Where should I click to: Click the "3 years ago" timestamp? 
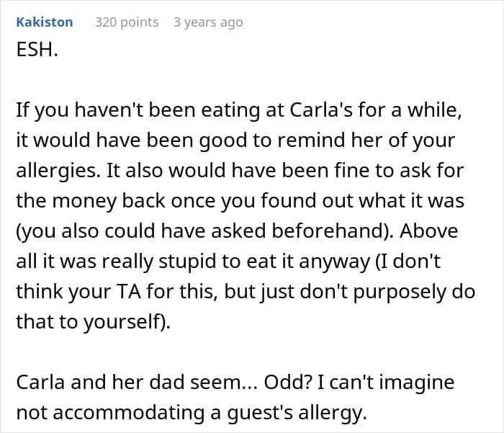click(208, 22)
